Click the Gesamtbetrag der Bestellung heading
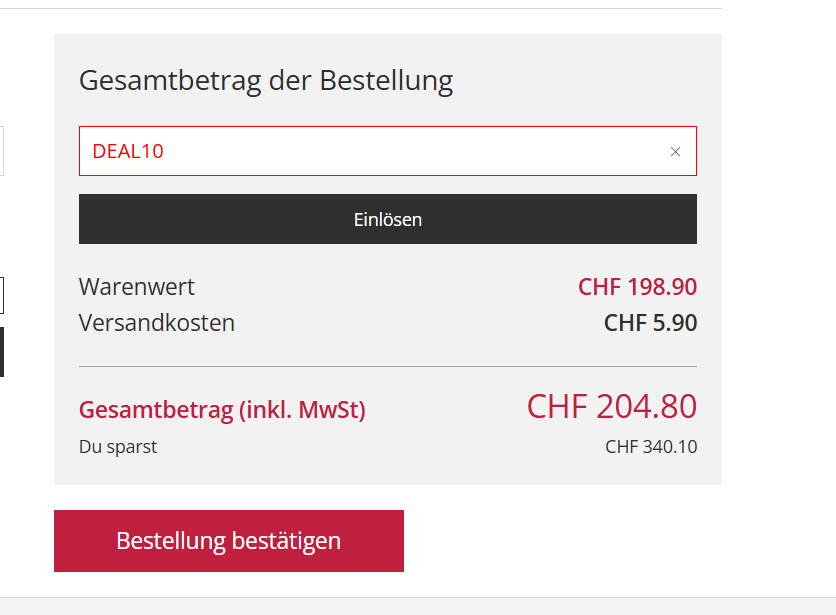The height and width of the screenshot is (615, 836). tap(266, 80)
